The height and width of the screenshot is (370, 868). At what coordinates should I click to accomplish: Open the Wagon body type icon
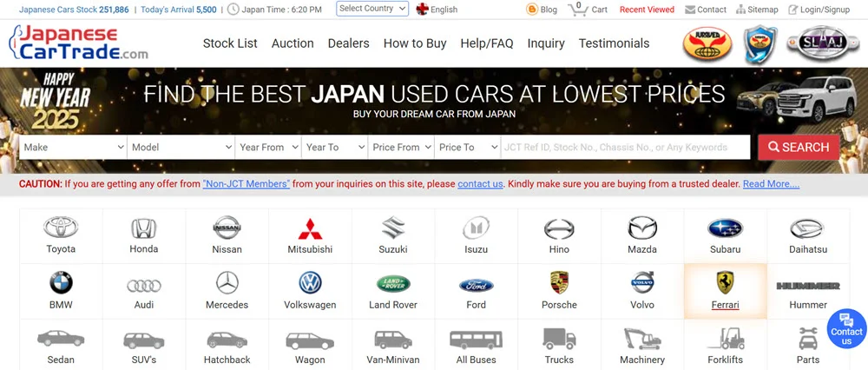point(310,340)
